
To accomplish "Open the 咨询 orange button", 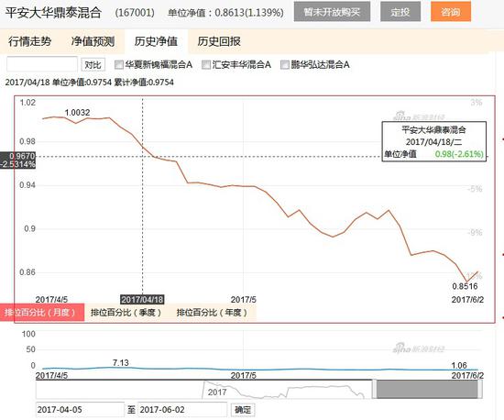I will coord(451,12).
